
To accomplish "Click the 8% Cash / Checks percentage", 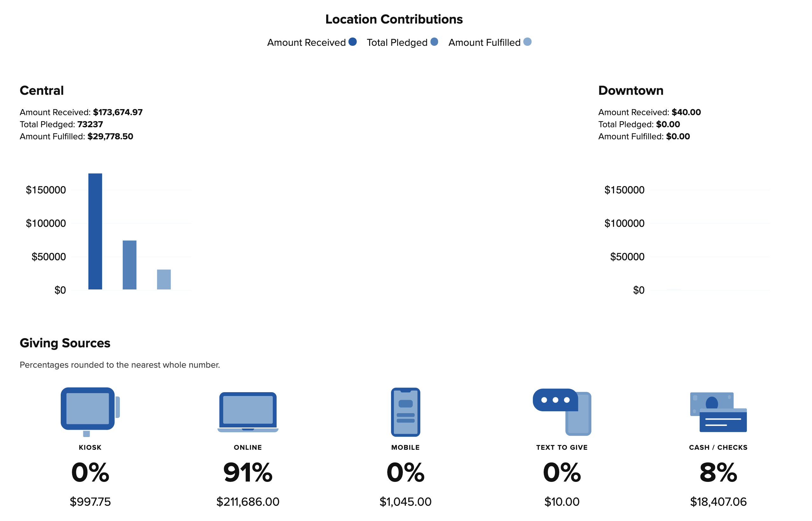I will pos(718,473).
